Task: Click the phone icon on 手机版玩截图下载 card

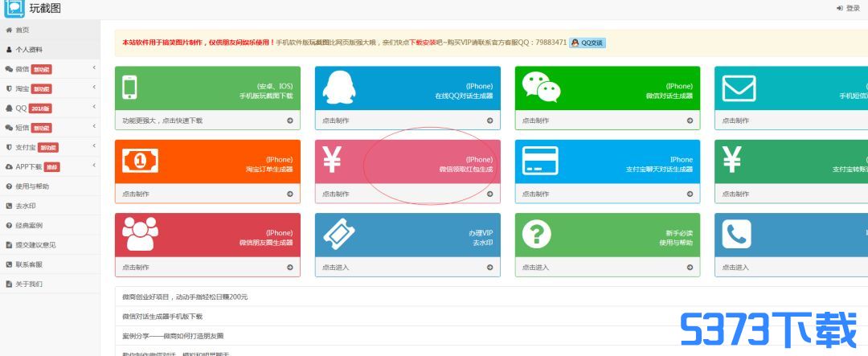Action: pyautogui.click(x=129, y=88)
